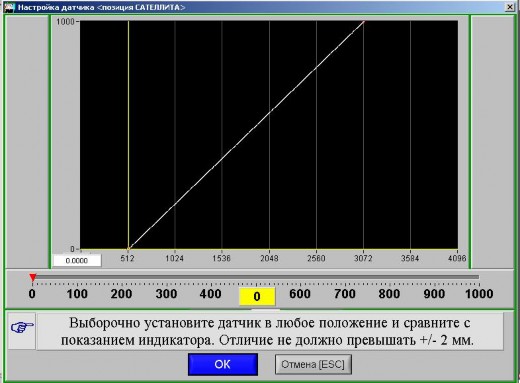The height and width of the screenshot is (383, 520).
Task: Click the red triangle slider marker
Action: coord(32,277)
